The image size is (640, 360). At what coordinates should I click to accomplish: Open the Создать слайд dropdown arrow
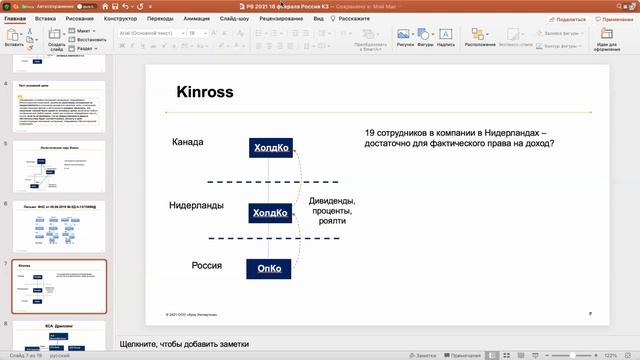coord(64,34)
